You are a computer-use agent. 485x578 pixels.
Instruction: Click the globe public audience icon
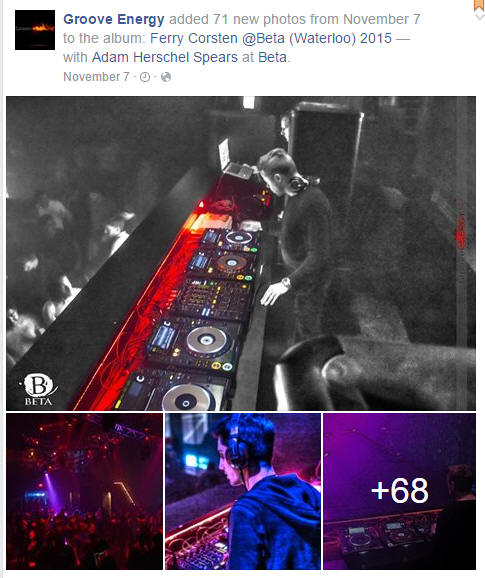point(166,77)
